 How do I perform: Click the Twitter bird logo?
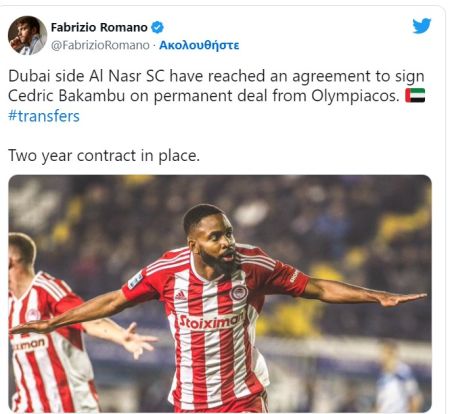(x=422, y=26)
